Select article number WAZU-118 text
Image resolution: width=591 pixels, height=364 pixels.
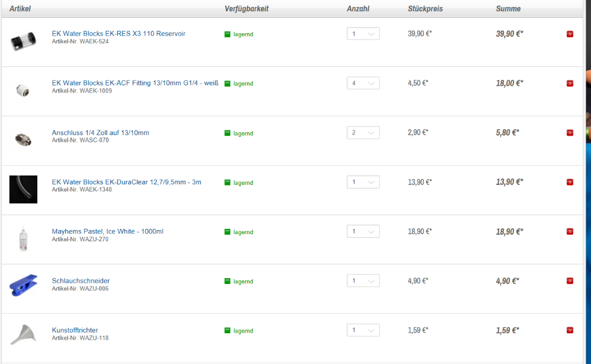click(x=94, y=338)
